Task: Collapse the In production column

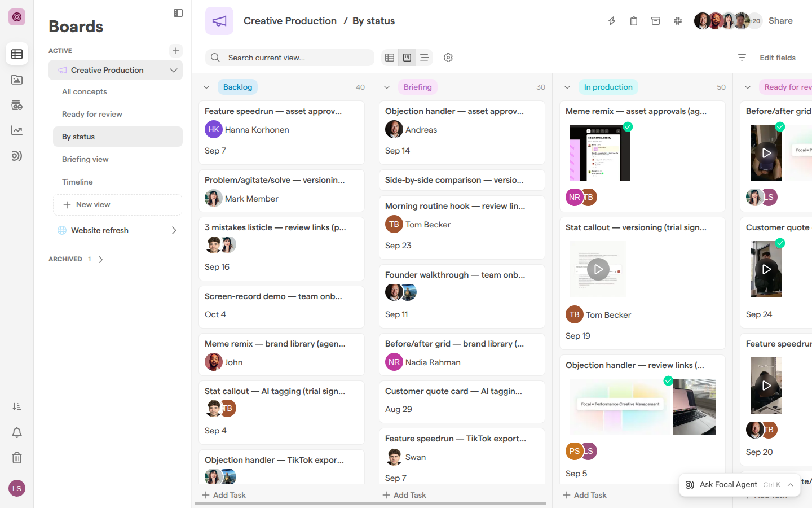Action: pyautogui.click(x=567, y=87)
